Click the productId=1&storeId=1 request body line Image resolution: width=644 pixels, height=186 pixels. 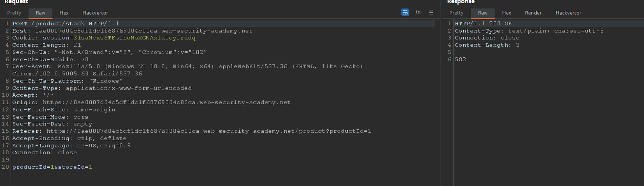coord(52,167)
